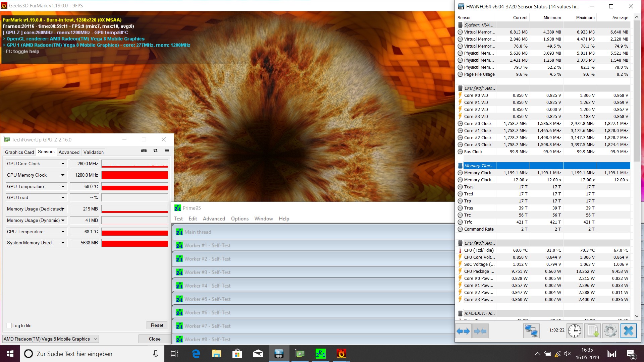Click HWiNFO clock reset timer icon
Viewport: 644px width, 362px height.
575,331
